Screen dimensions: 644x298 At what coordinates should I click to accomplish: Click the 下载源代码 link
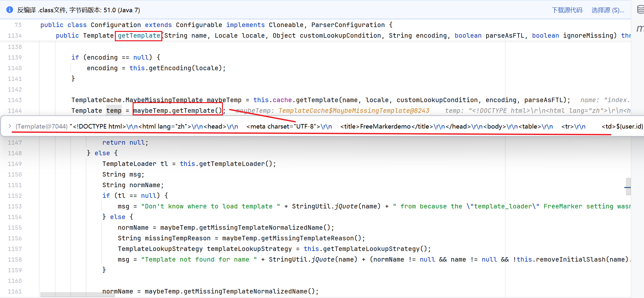[x=567, y=10]
